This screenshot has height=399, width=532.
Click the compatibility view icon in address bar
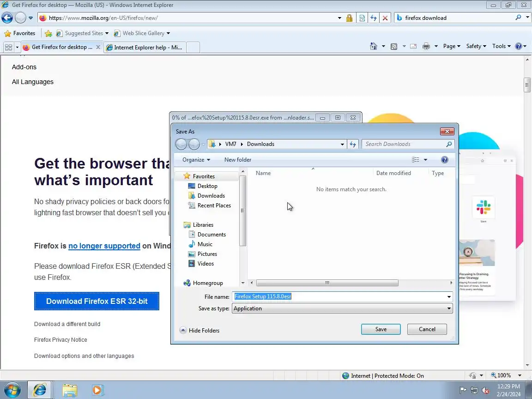pos(362,18)
